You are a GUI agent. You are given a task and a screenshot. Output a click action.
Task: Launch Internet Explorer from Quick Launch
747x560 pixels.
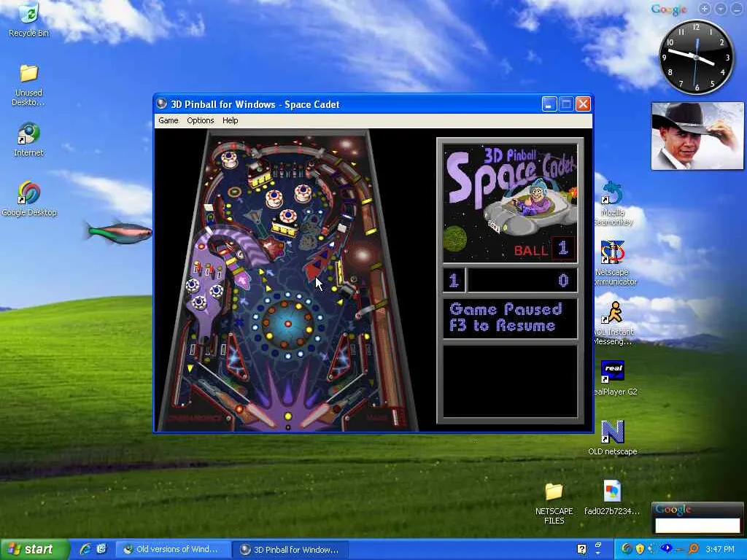click(86, 549)
